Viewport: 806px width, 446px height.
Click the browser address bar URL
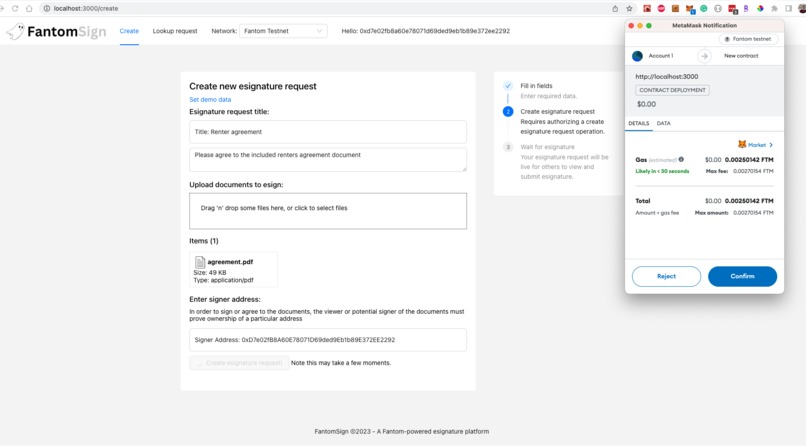coord(86,8)
